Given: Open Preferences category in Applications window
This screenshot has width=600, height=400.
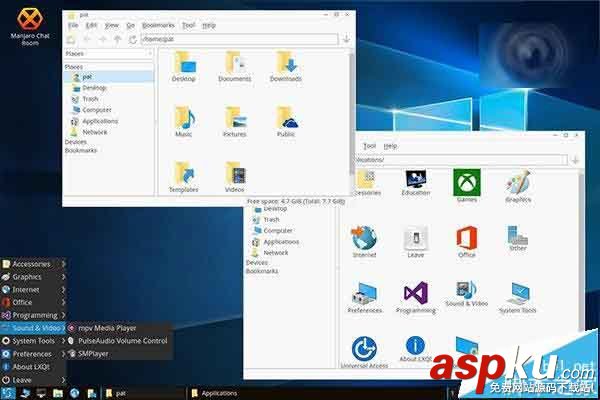Looking at the screenshot, I should (364, 297).
